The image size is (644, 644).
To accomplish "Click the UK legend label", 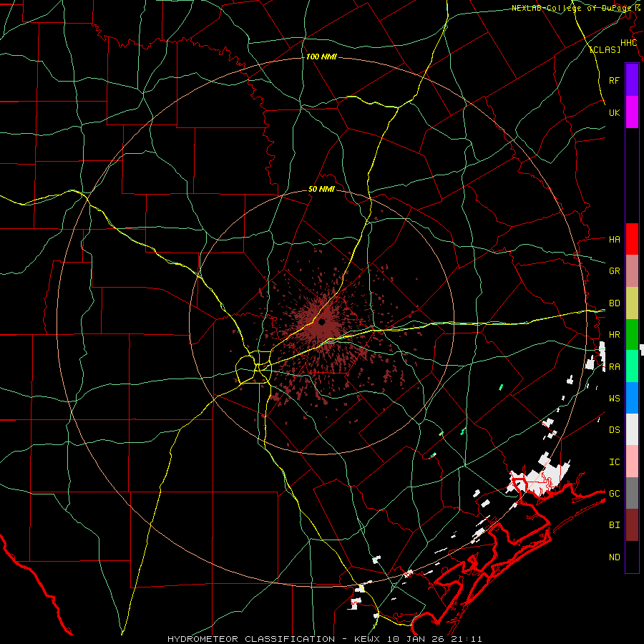I will [615, 112].
